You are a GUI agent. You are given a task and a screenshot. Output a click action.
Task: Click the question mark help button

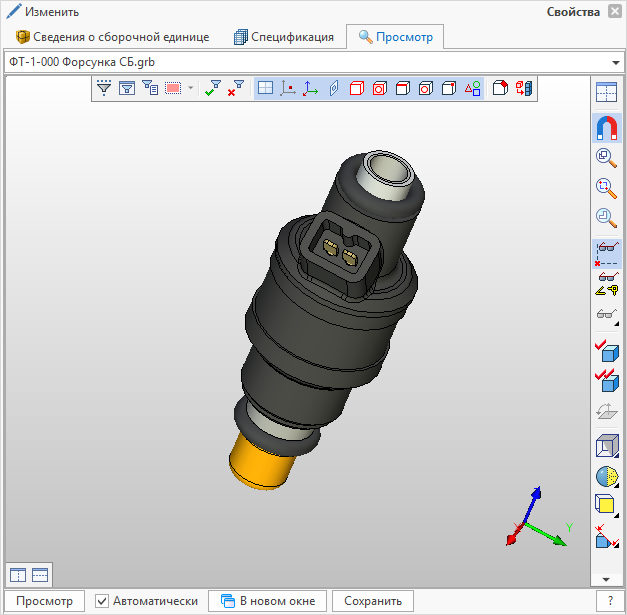(x=610, y=601)
